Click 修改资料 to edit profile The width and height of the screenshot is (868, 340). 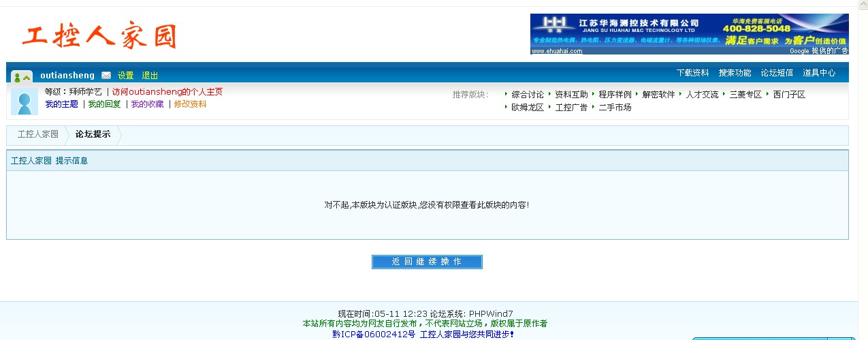(x=190, y=104)
